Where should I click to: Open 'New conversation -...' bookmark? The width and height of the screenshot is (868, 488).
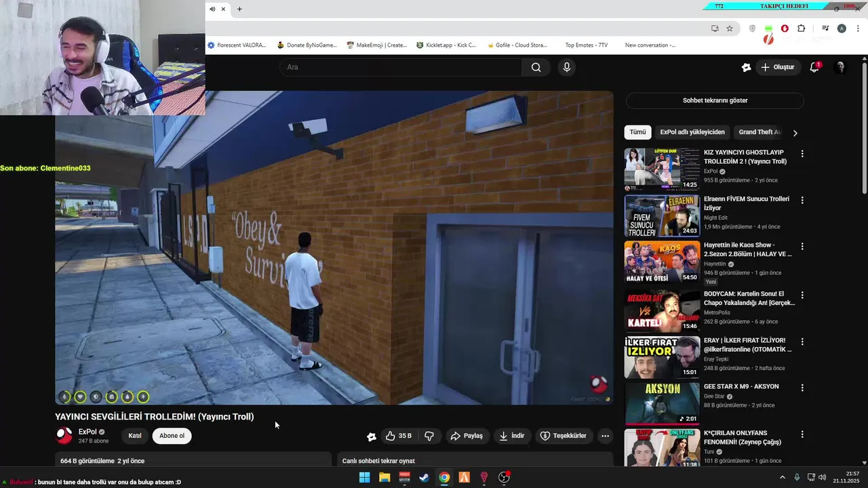(650, 45)
